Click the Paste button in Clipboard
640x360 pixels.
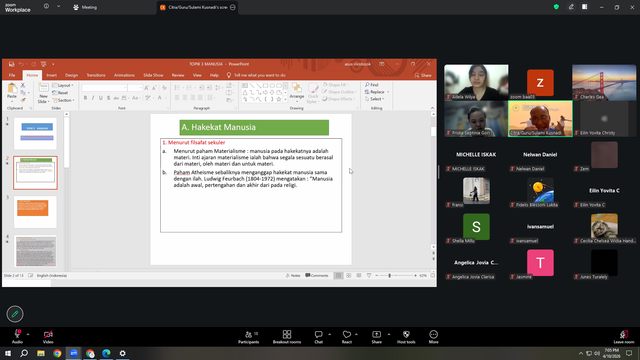[12, 91]
